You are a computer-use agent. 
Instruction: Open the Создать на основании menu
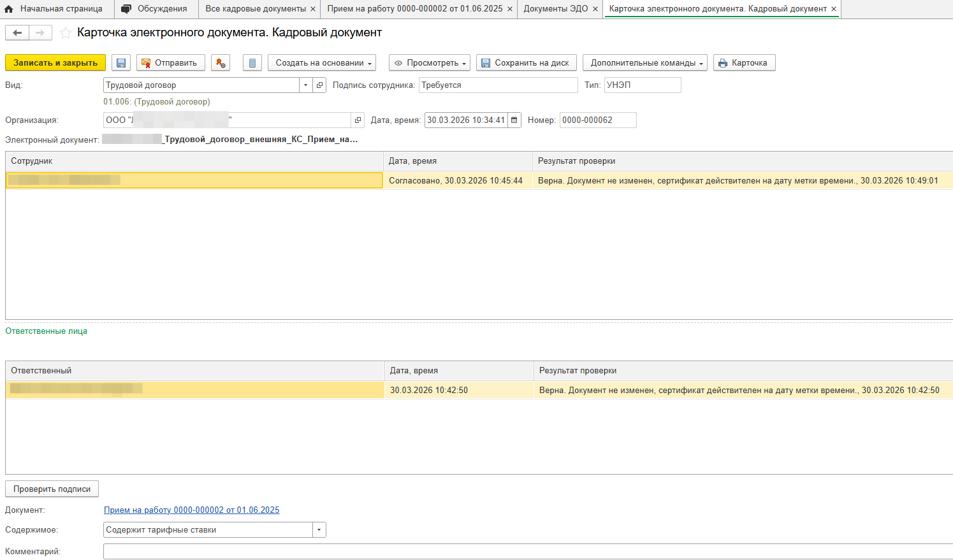322,63
